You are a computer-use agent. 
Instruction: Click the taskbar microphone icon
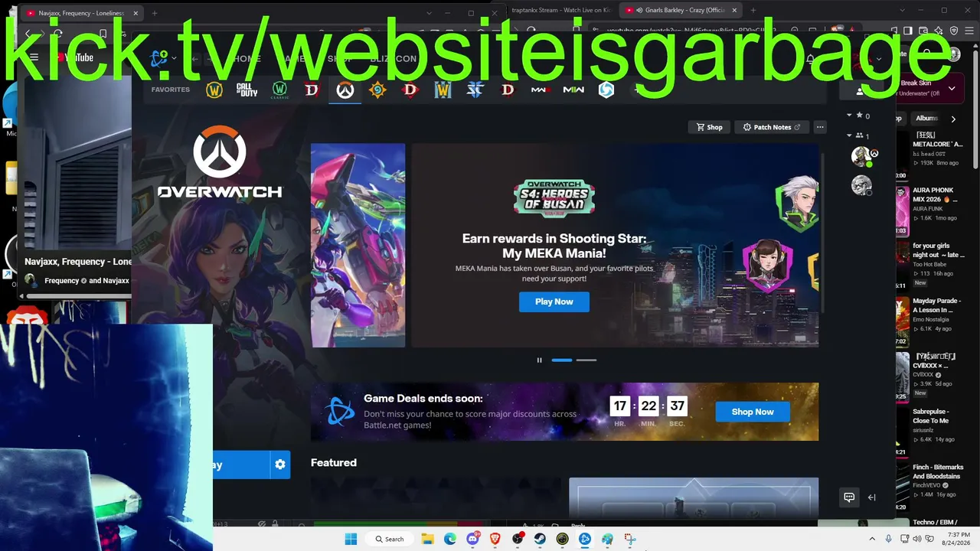[x=888, y=539]
